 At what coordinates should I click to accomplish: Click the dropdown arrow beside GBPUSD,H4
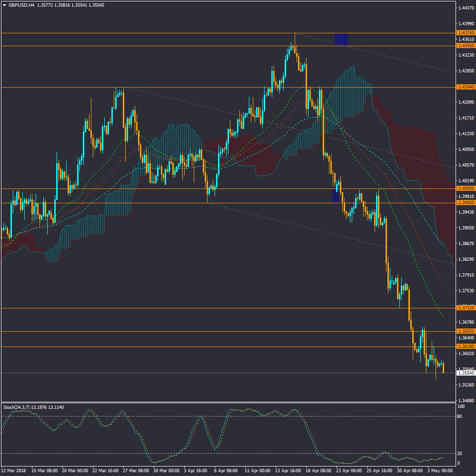point(4,5)
